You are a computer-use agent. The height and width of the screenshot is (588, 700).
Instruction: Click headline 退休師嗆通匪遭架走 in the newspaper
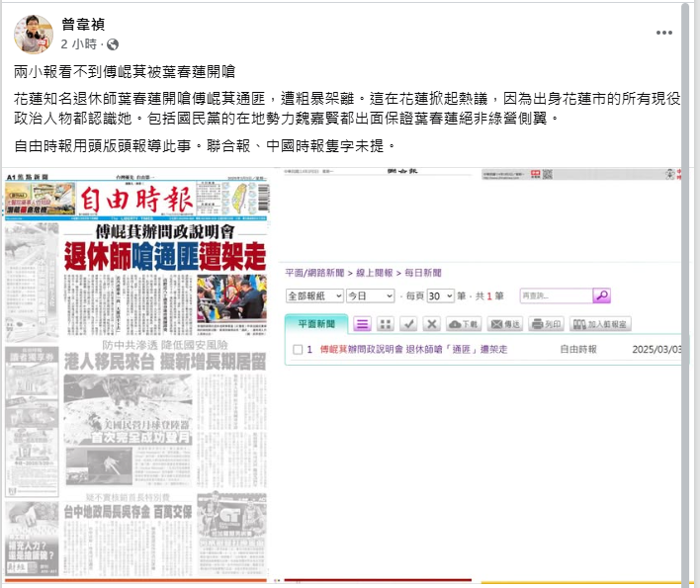(165, 257)
